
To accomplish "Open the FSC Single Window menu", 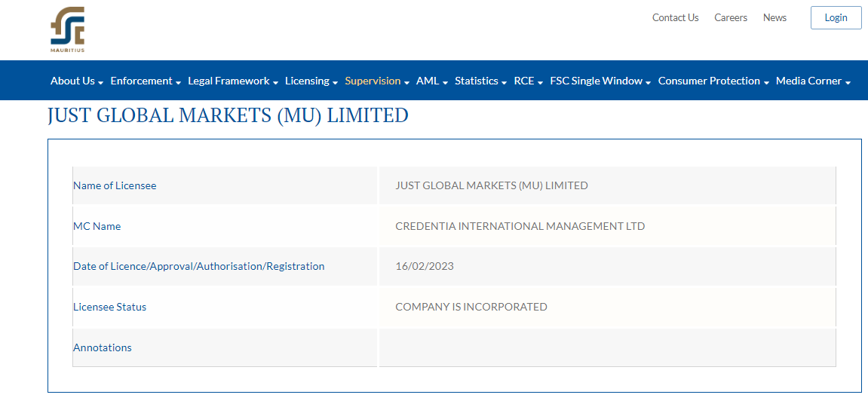I will tap(597, 81).
